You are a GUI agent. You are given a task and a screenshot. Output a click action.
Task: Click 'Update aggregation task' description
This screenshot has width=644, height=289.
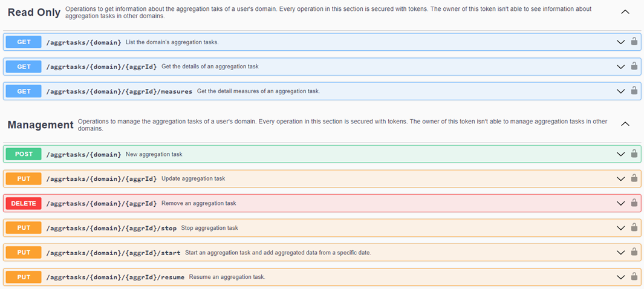[193, 179]
